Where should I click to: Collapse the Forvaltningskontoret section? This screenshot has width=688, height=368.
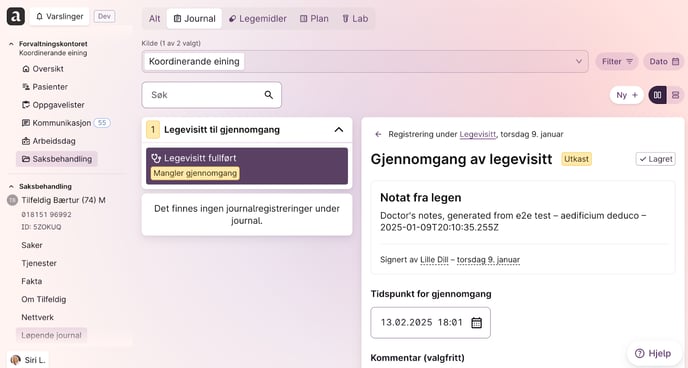tap(11, 44)
